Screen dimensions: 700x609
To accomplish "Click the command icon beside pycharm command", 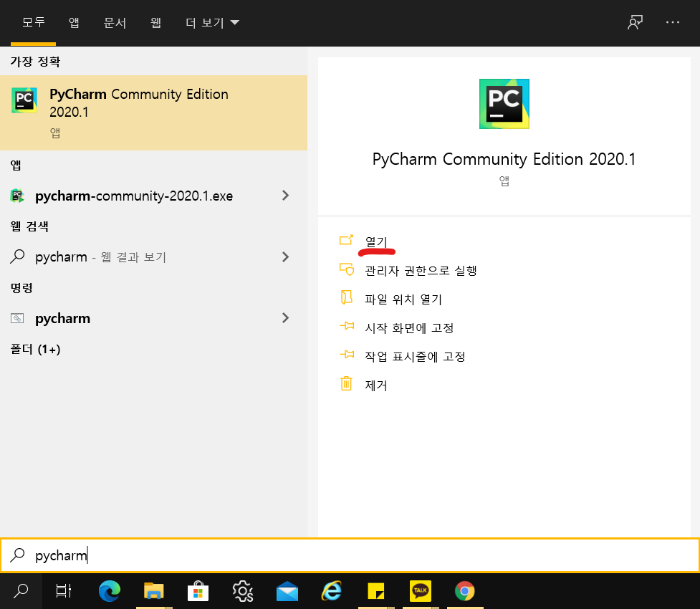I will click(x=17, y=318).
